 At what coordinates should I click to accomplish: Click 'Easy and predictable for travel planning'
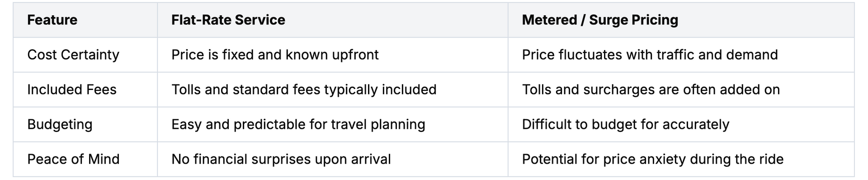pos(298,124)
